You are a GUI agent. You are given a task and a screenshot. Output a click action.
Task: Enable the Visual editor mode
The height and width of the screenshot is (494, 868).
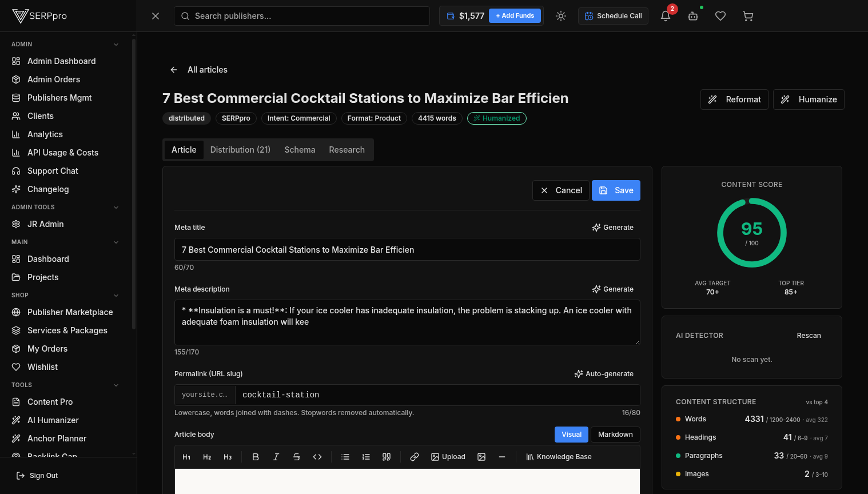click(x=571, y=434)
